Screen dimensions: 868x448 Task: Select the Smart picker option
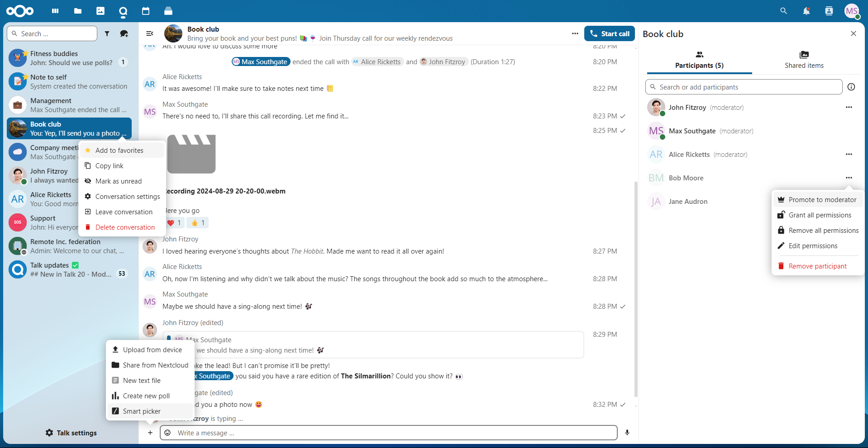pyautogui.click(x=141, y=411)
